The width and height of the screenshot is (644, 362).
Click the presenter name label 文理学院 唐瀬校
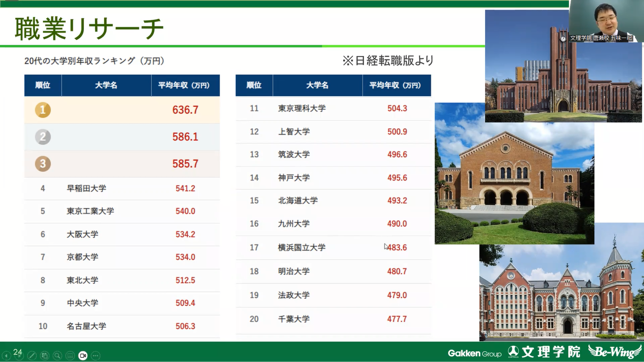(x=601, y=38)
